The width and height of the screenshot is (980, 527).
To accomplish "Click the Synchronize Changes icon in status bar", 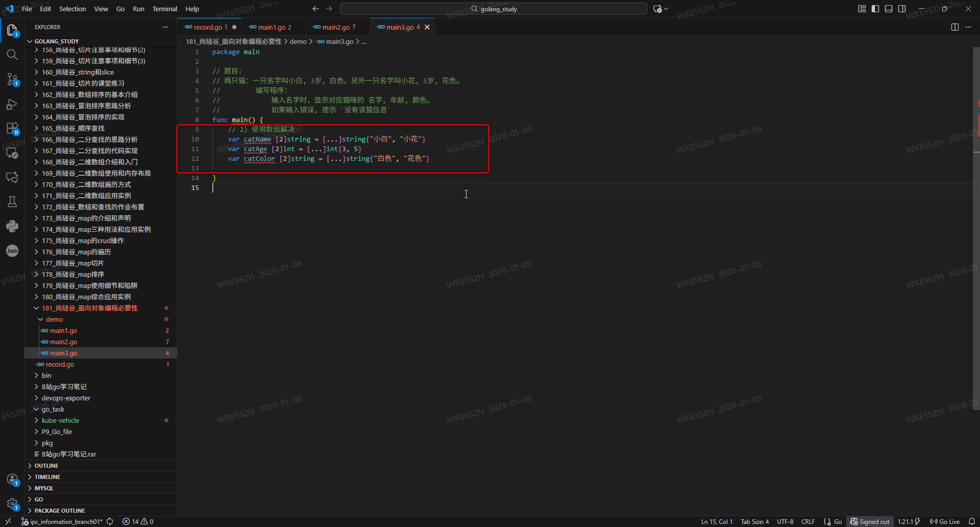I will tap(110, 521).
